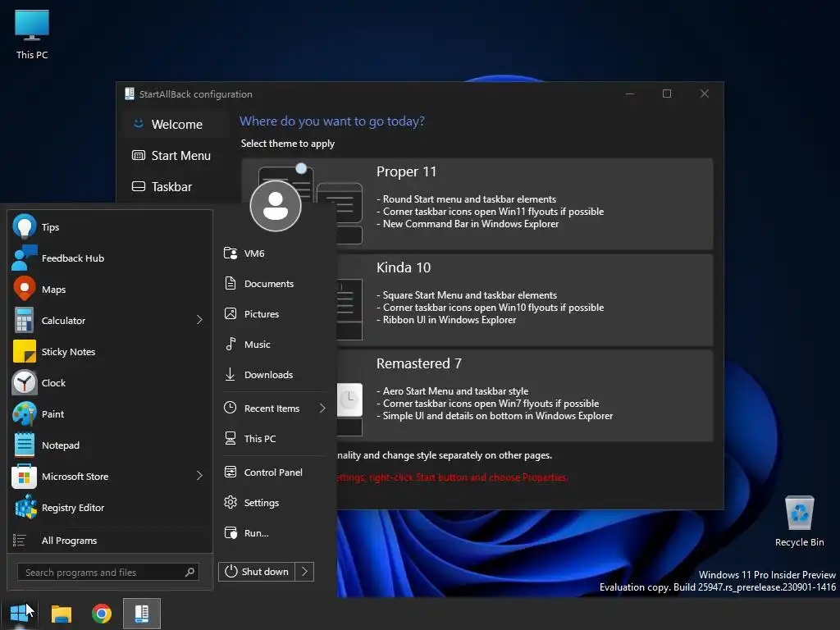Open Sticky Notes icon

(x=24, y=351)
